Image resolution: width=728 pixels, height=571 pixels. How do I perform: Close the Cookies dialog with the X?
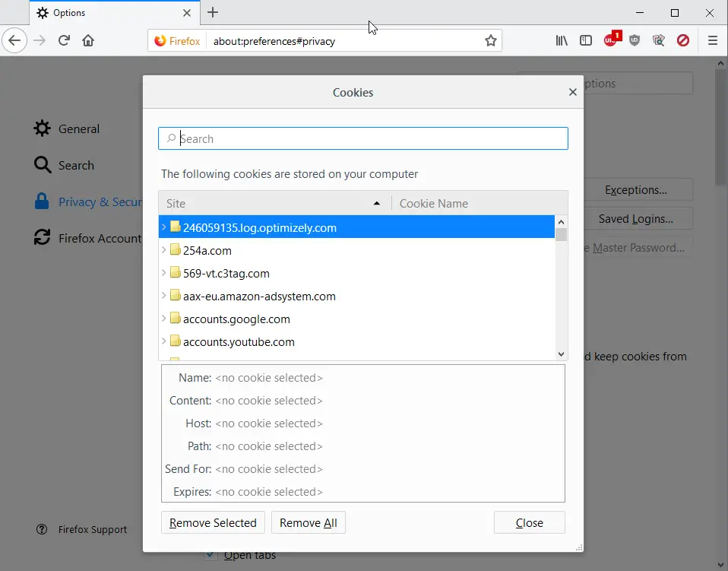573,92
